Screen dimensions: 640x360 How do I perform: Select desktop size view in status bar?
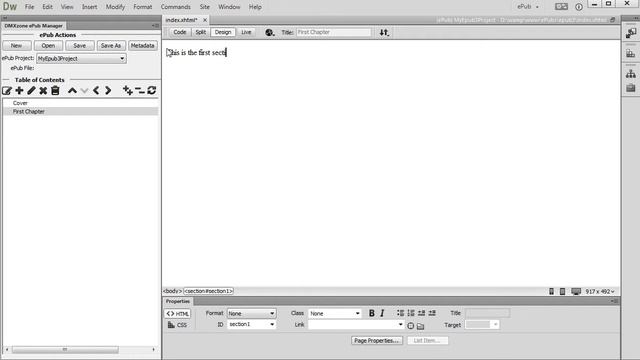click(x=576, y=291)
